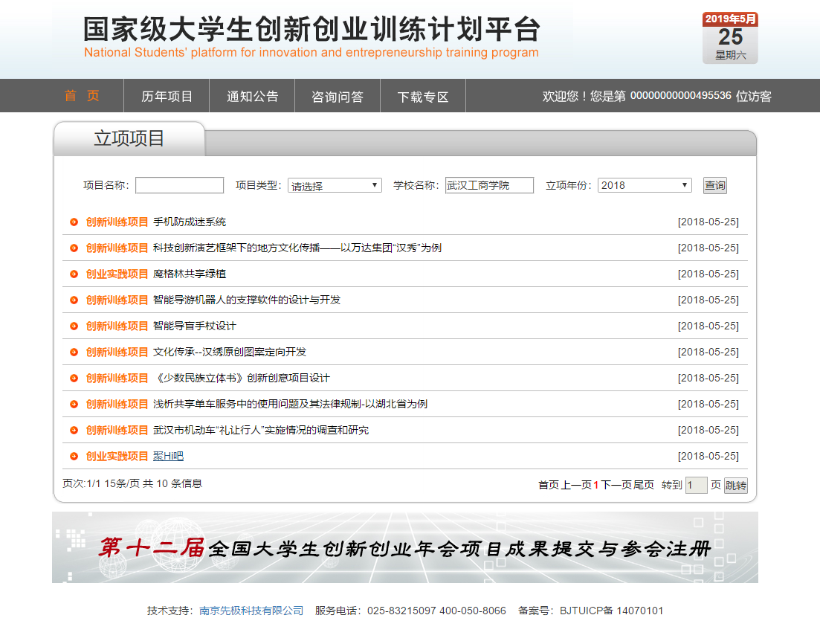Viewport: 820px width, 644px height.
Task: Open the 历年项目 menu item
Action: click(167, 97)
